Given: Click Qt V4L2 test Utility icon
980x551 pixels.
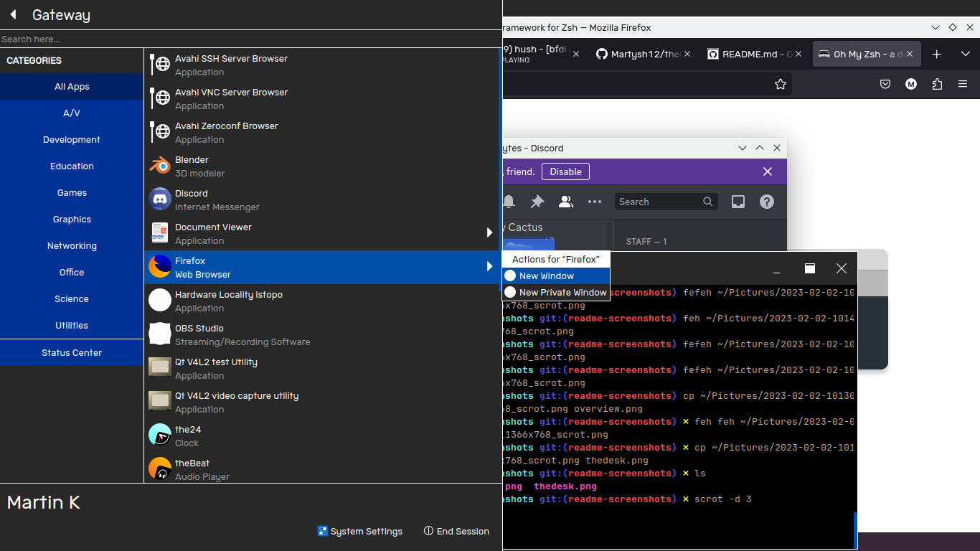Looking at the screenshot, I should pyautogui.click(x=160, y=368).
